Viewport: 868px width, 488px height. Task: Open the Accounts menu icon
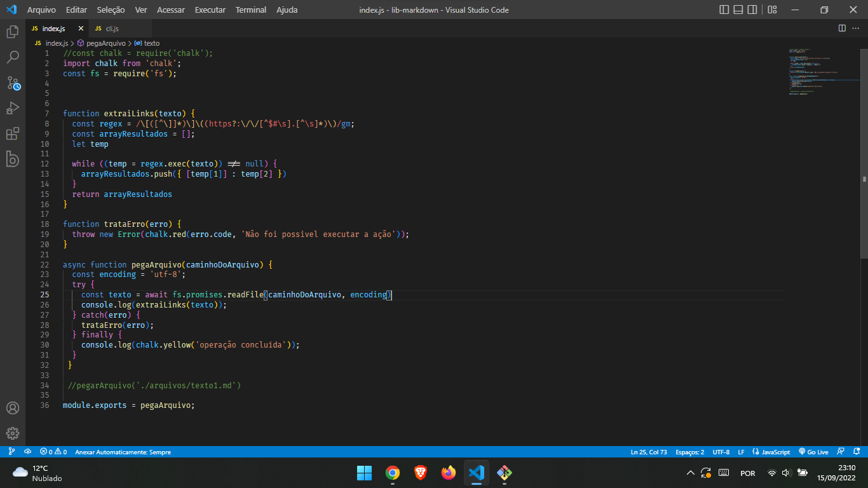click(13, 408)
